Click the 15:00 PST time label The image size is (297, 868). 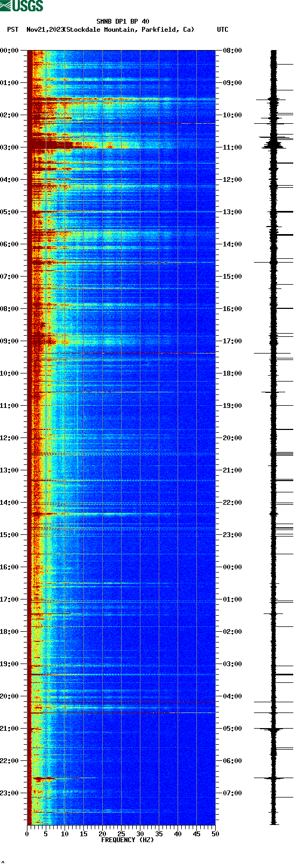click(x=9, y=535)
